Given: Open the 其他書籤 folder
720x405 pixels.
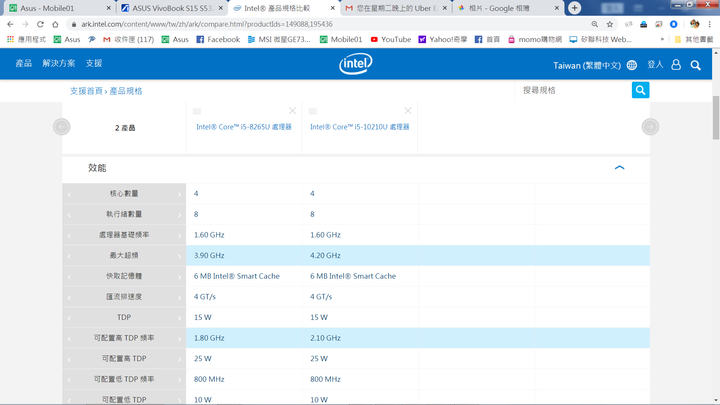Looking at the screenshot, I should 694,39.
